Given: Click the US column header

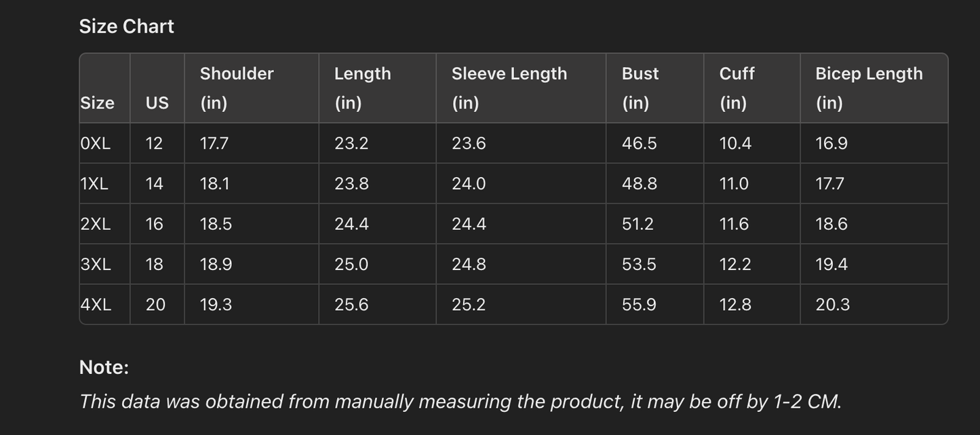Looking at the screenshot, I should click(x=157, y=102).
